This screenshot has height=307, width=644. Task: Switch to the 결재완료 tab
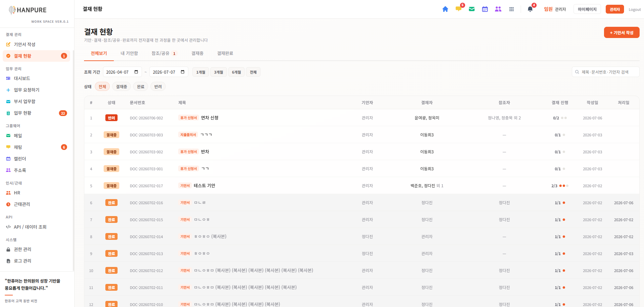click(x=225, y=53)
